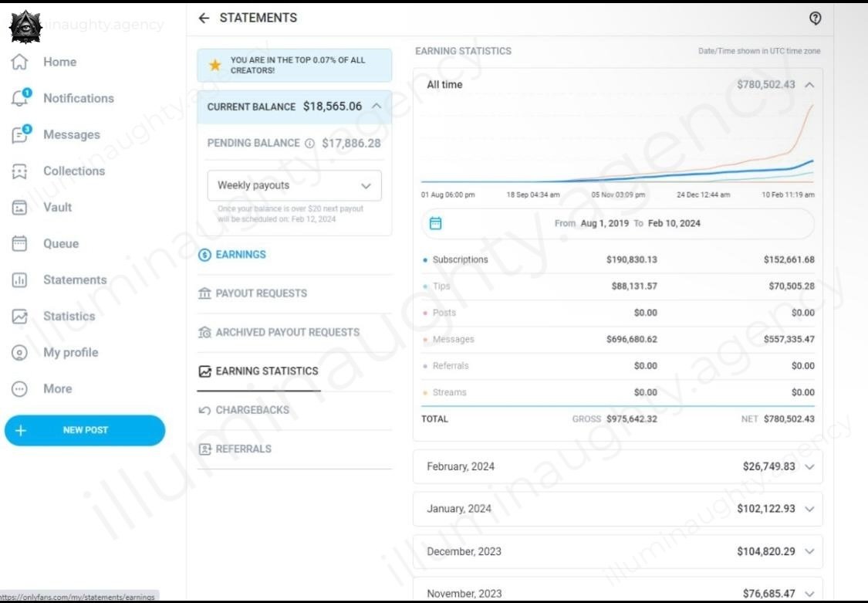Click the top 0.07% creators banner
Image resolution: width=868 pixels, height=603 pixels.
coord(295,66)
